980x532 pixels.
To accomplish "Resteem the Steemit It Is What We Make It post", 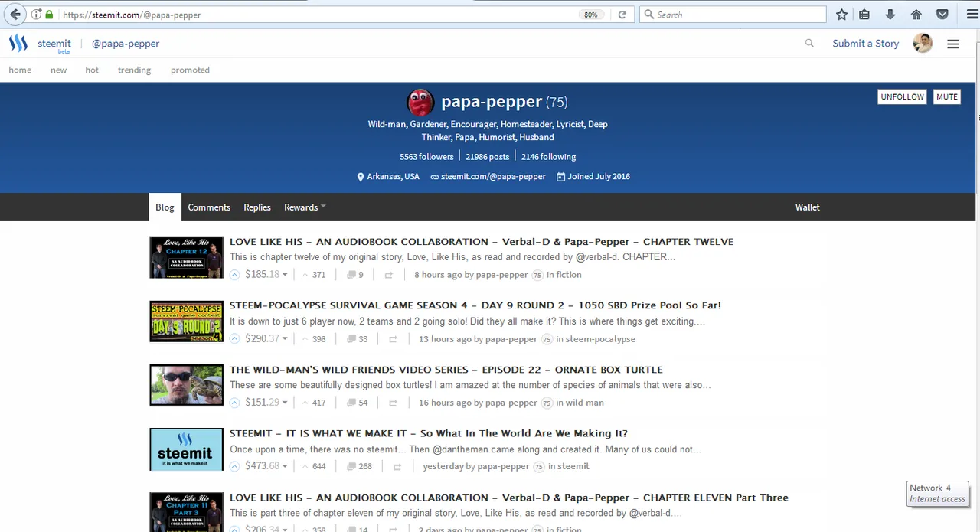I will pyautogui.click(x=397, y=466).
